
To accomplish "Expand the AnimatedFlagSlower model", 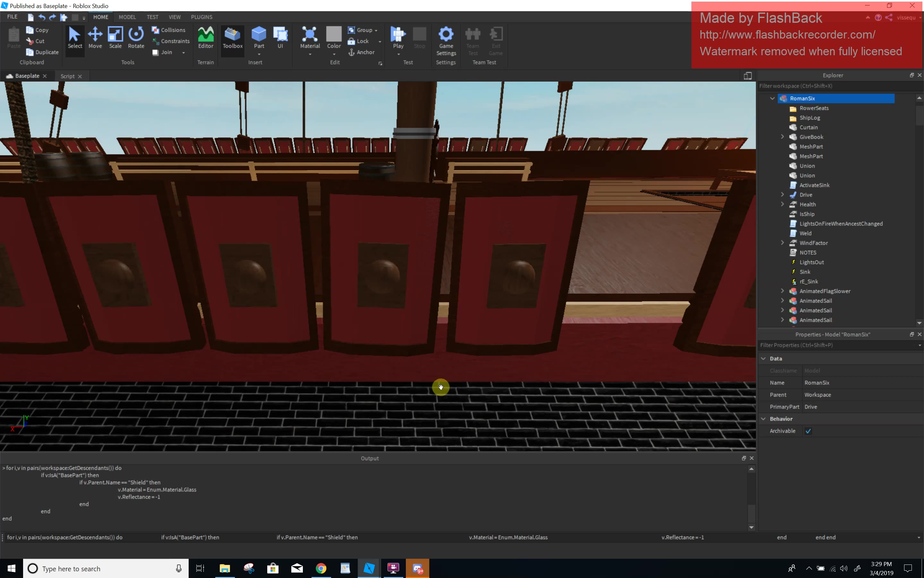I will 782,291.
